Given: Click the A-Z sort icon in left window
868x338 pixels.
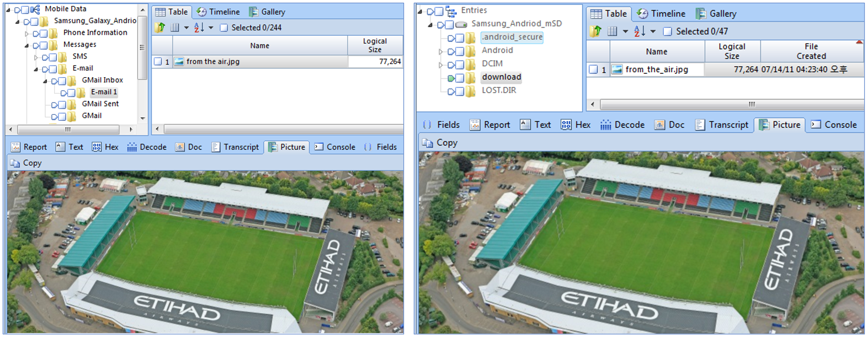Looking at the screenshot, I should pyautogui.click(x=199, y=28).
